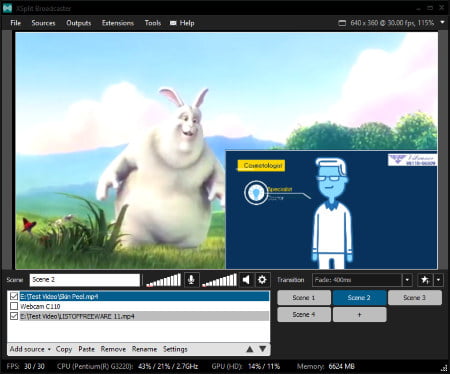The image size is (450, 374).
Task: Click the resolution display monitor icon
Action: pos(342,23)
